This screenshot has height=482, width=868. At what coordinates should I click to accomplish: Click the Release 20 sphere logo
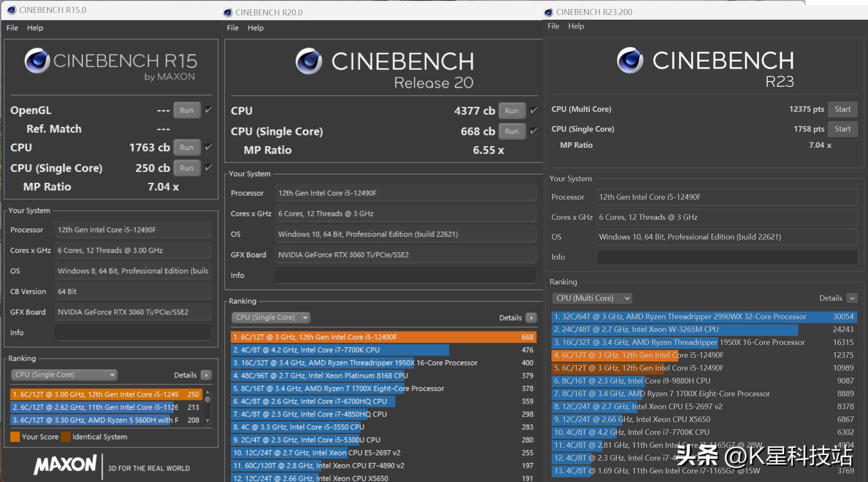click(x=309, y=61)
